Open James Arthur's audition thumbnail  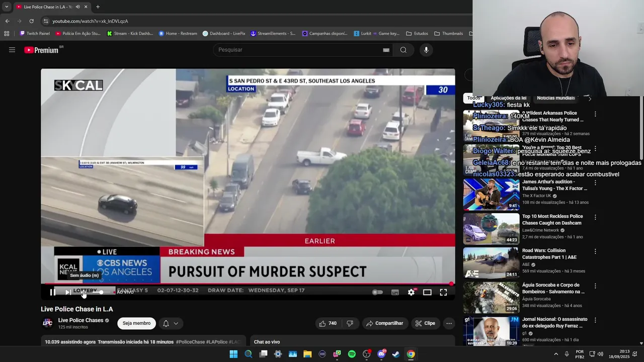pyautogui.click(x=491, y=194)
